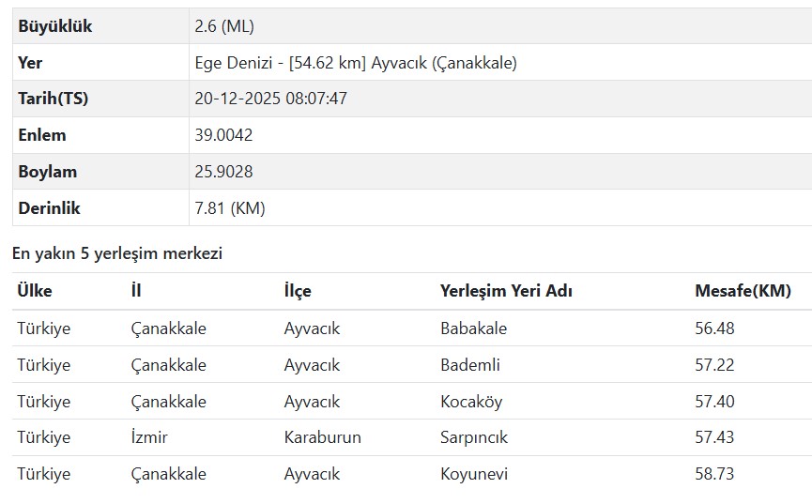Click the İlçe column header
Image resolution: width=812 pixels, height=504 pixels.
pos(298,291)
